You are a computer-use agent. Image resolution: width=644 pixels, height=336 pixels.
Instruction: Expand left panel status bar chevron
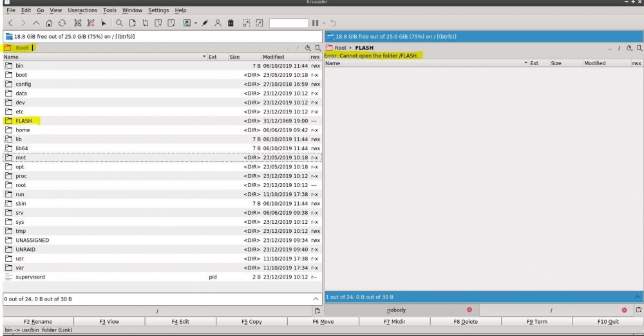tap(316, 299)
